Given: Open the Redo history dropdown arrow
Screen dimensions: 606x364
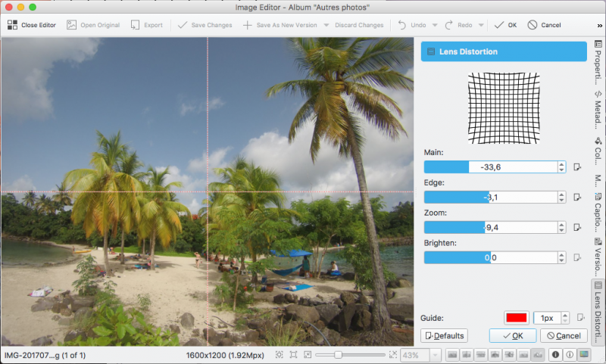Looking at the screenshot, I should click(481, 25).
